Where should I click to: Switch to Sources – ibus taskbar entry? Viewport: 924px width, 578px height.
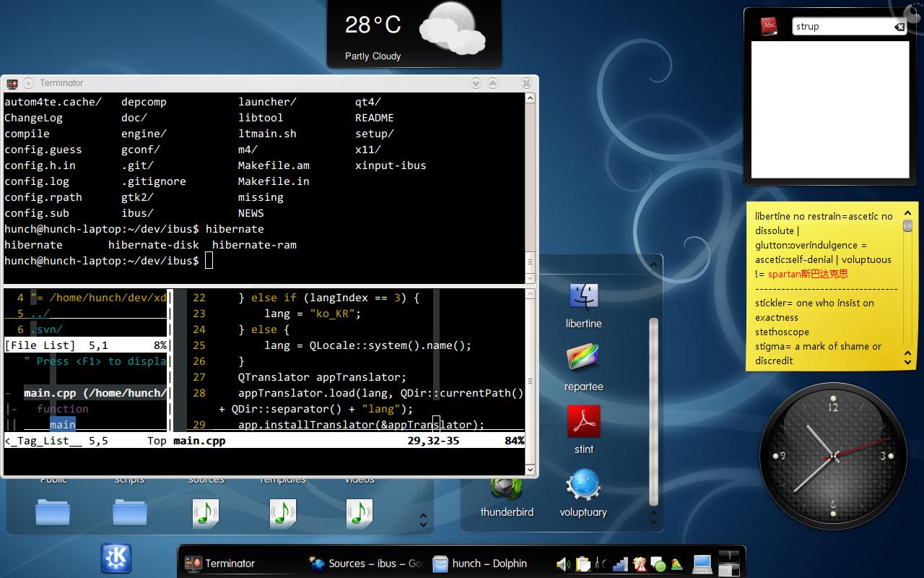[x=366, y=564]
